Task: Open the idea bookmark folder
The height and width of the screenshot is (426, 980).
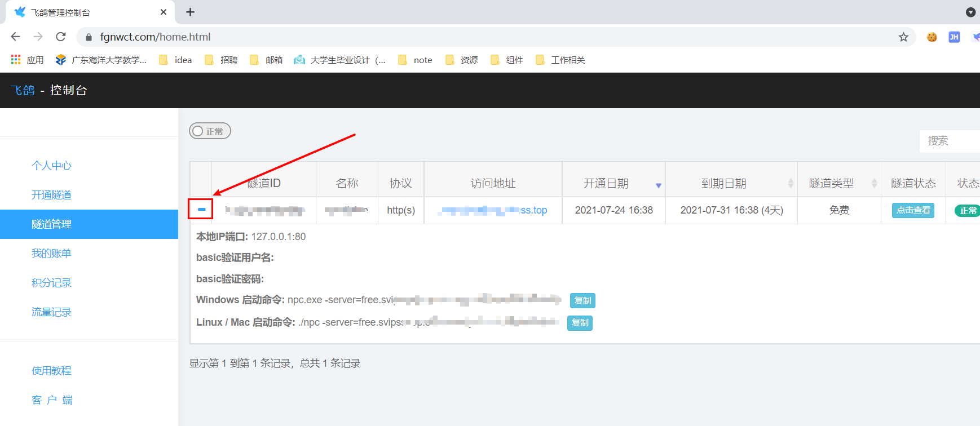Action: 175,60
